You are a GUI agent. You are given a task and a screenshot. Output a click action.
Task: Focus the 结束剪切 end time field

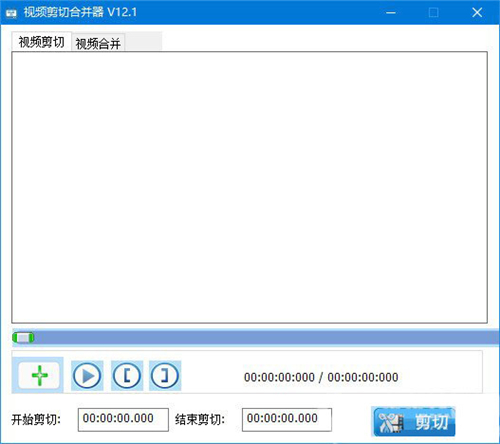pyautogui.click(x=287, y=419)
